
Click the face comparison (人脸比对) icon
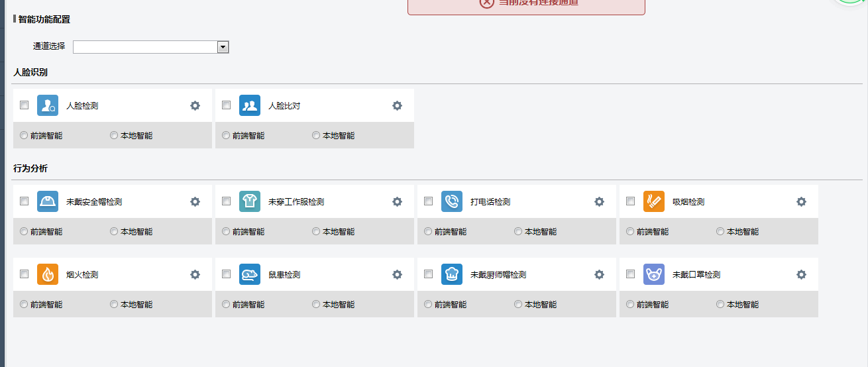(250, 106)
